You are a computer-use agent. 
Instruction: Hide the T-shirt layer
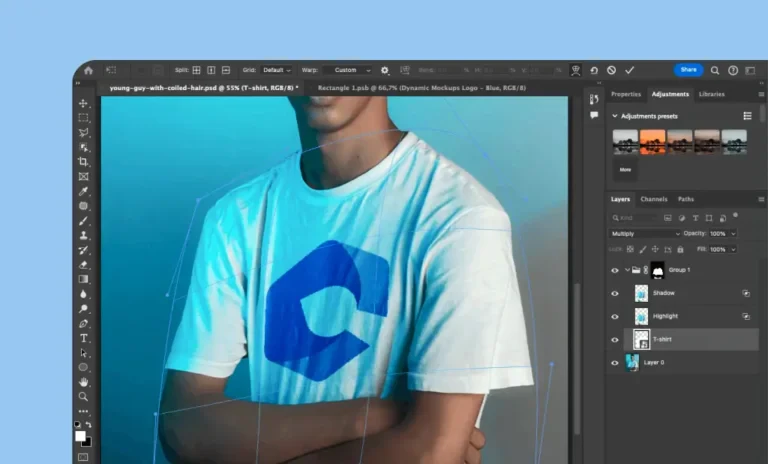pyautogui.click(x=615, y=340)
